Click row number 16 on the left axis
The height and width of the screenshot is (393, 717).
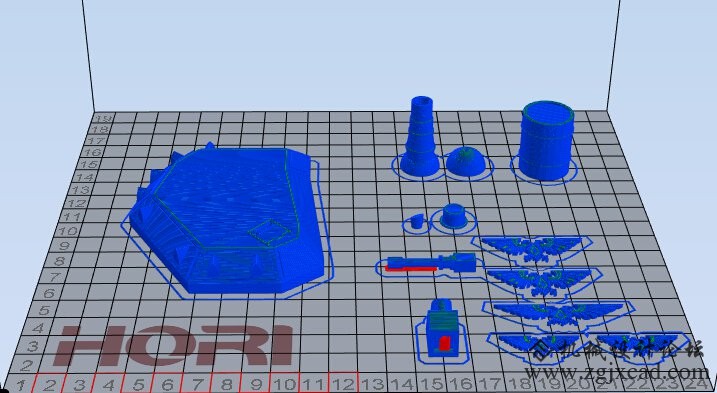point(92,152)
